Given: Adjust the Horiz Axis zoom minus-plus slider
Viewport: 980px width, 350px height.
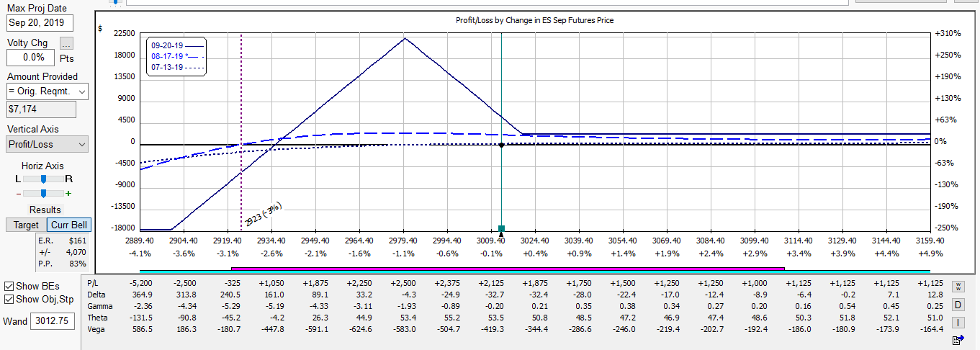Looking at the screenshot, I should click(x=44, y=192).
